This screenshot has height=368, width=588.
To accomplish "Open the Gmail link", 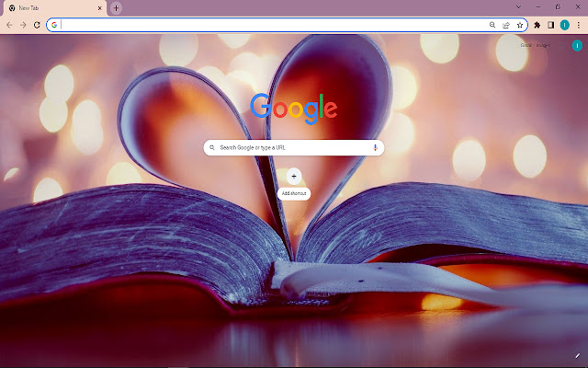I will point(526,45).
